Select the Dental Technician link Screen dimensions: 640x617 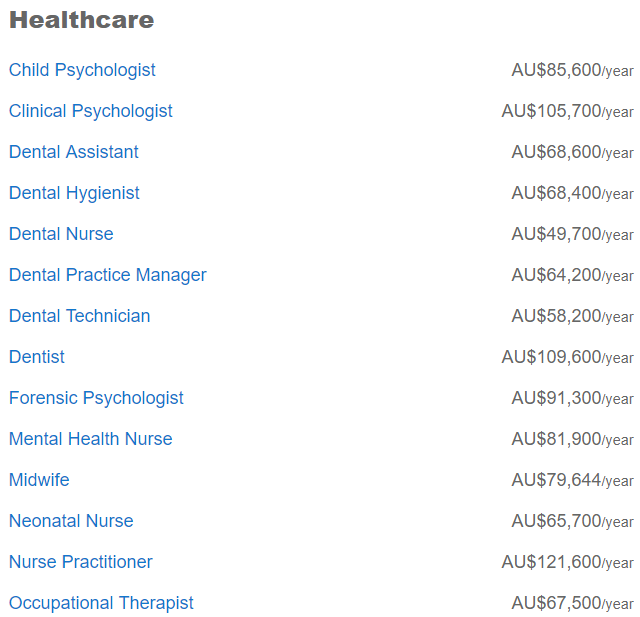click(80, 316)
